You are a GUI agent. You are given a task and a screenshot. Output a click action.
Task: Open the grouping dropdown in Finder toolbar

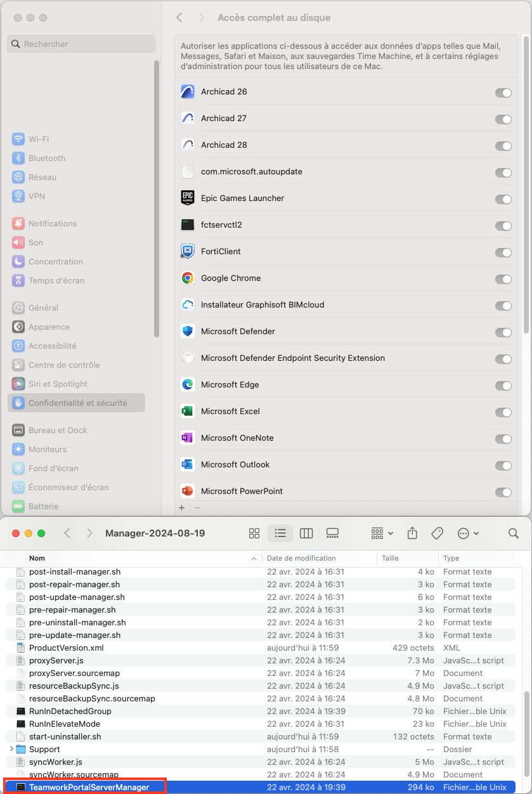click(380, 533)
